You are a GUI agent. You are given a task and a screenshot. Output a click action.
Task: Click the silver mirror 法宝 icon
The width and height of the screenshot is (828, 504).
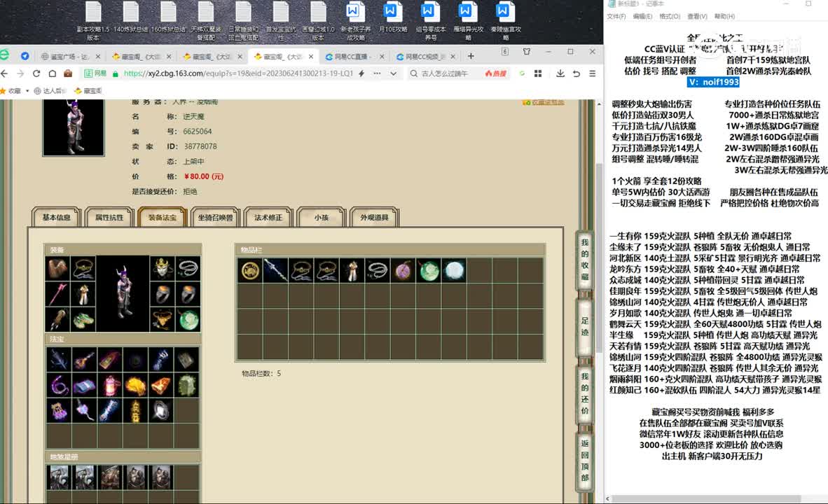tap(161, 411)
